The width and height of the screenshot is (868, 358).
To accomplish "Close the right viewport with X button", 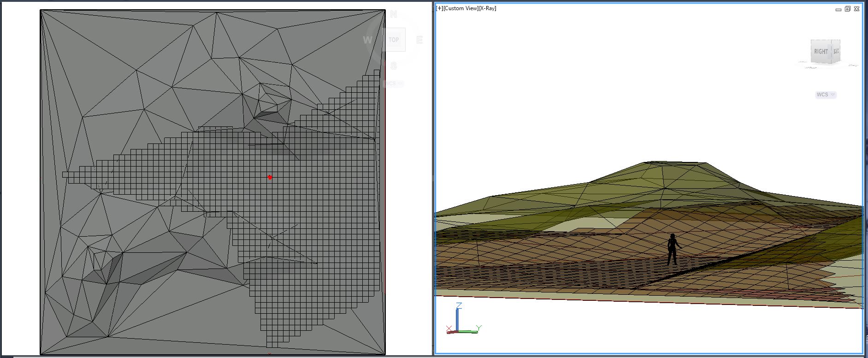I will coord(856,9).
